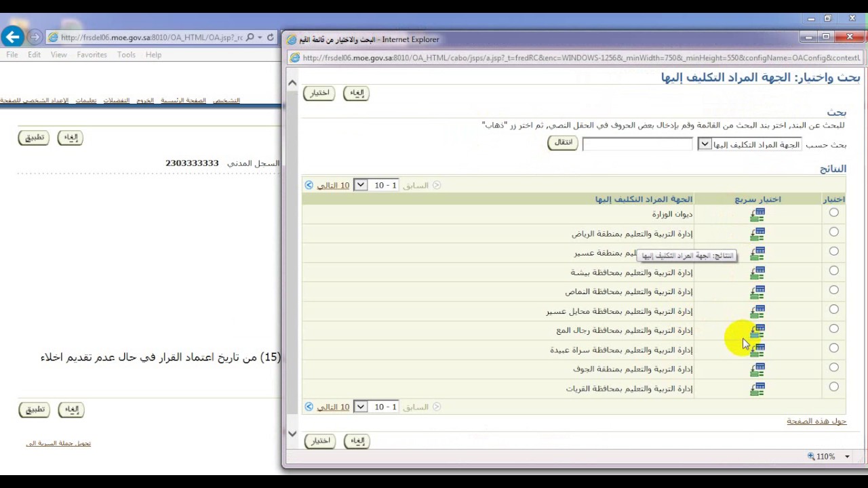Click the page icon in popup address bar

point(295,58)
